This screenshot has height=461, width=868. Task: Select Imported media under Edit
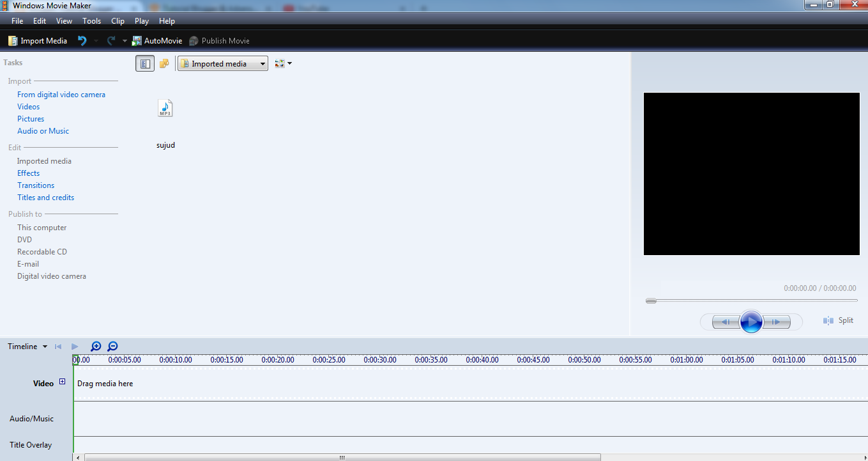(44, 161)
